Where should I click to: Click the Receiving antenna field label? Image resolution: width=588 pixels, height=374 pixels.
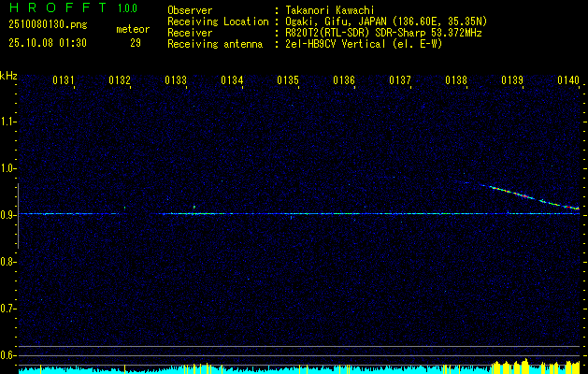tap(215, 44)
